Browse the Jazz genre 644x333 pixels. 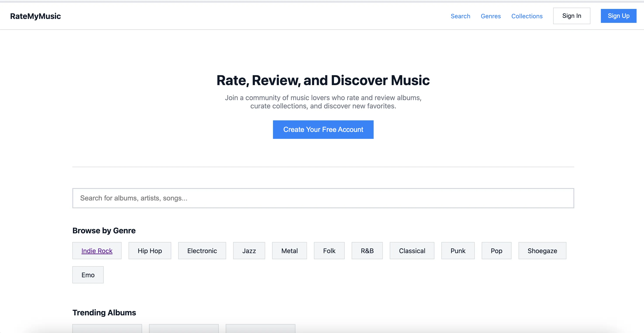pos(249,251)
